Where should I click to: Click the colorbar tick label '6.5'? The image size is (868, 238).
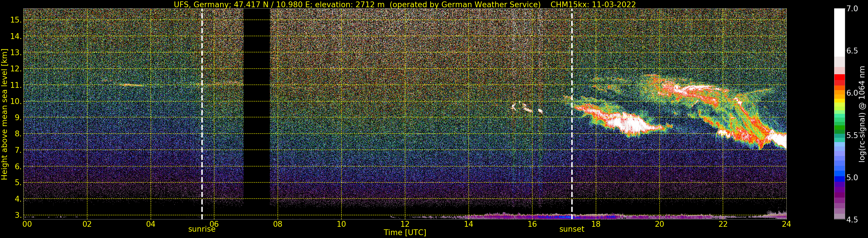(852, 51)
